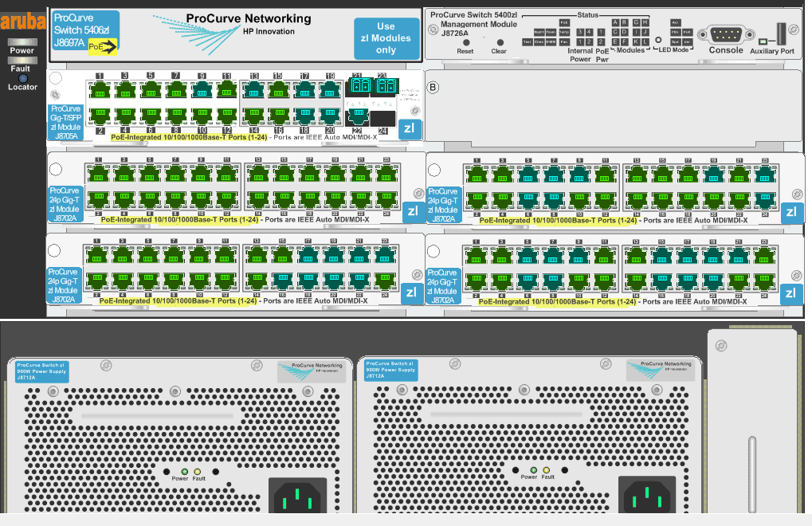Click Modules status LED F

coord(625,42)
